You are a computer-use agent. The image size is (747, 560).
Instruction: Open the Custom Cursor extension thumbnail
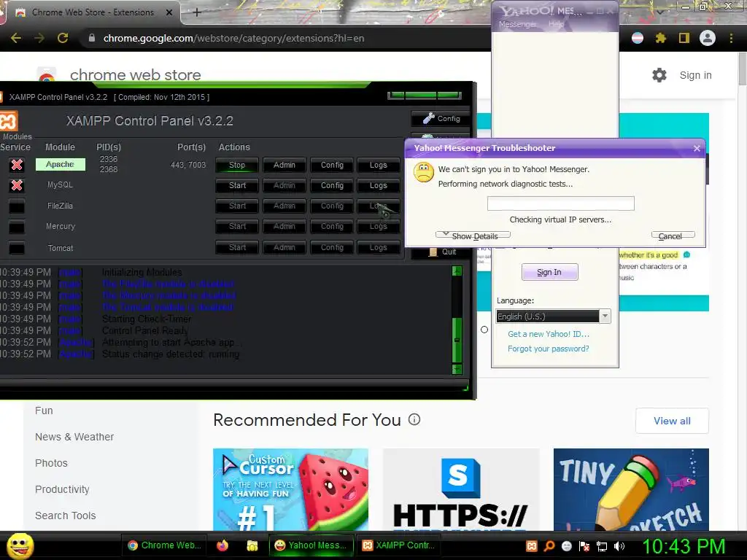coord(290,489)
